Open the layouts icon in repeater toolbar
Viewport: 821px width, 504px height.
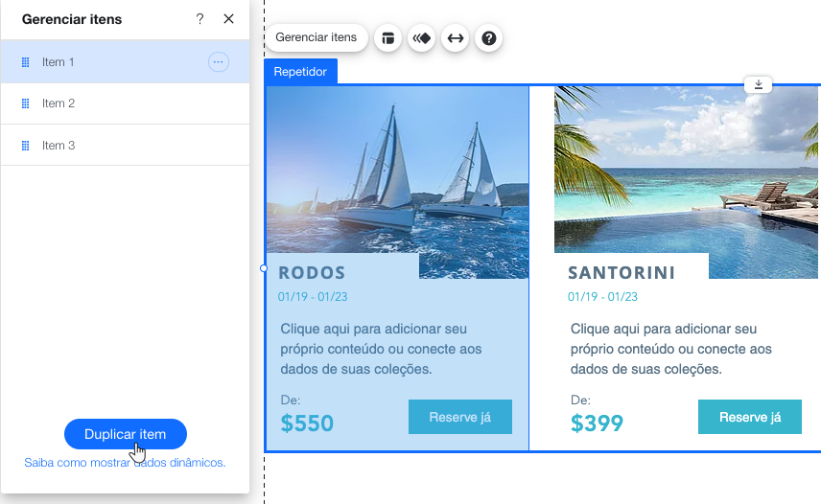[x=388, y=38]
